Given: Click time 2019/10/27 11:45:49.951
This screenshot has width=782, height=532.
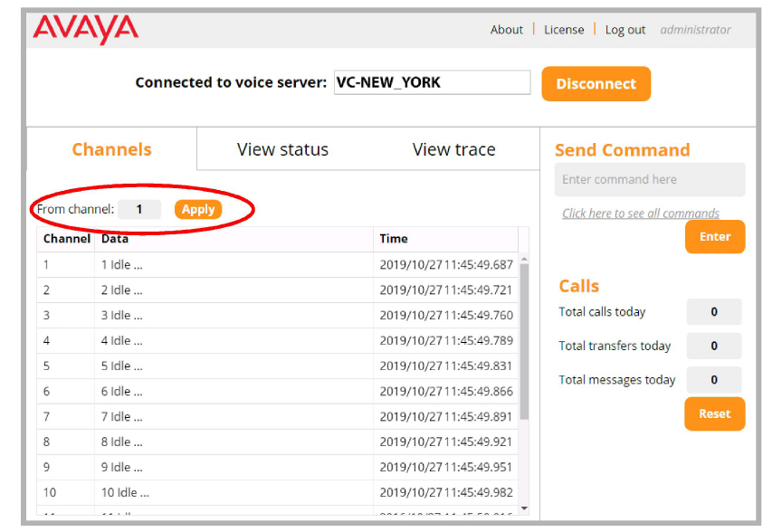Looking at the screenshot, I should pos(446,467).
